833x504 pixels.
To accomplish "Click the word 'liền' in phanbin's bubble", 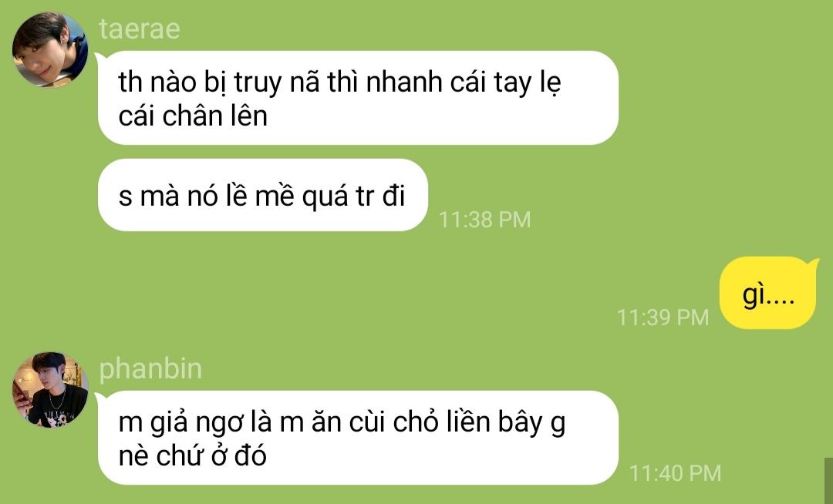I will (468, 422).
